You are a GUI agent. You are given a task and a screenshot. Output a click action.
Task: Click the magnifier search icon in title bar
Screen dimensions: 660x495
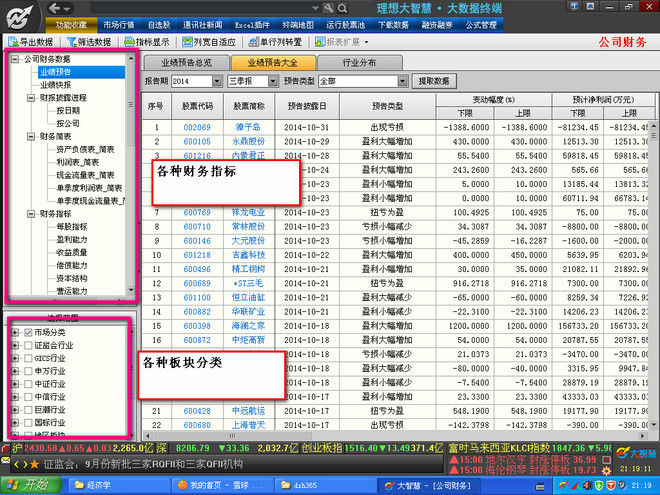(x=342, y=8)
